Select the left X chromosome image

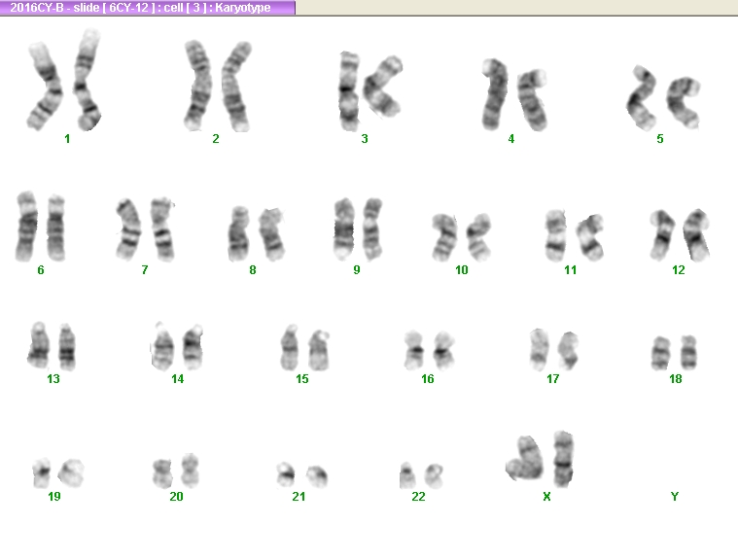pyautogui.click(x=525, y=458)
